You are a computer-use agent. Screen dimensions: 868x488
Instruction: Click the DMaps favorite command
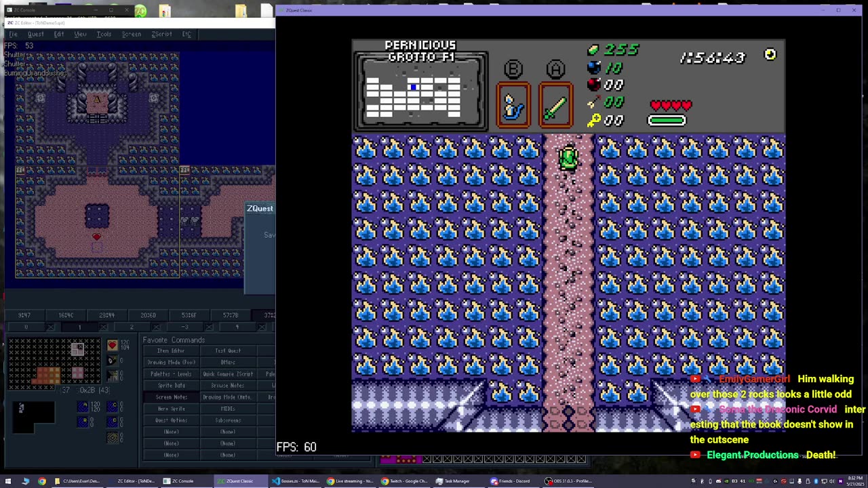point(228,362)
